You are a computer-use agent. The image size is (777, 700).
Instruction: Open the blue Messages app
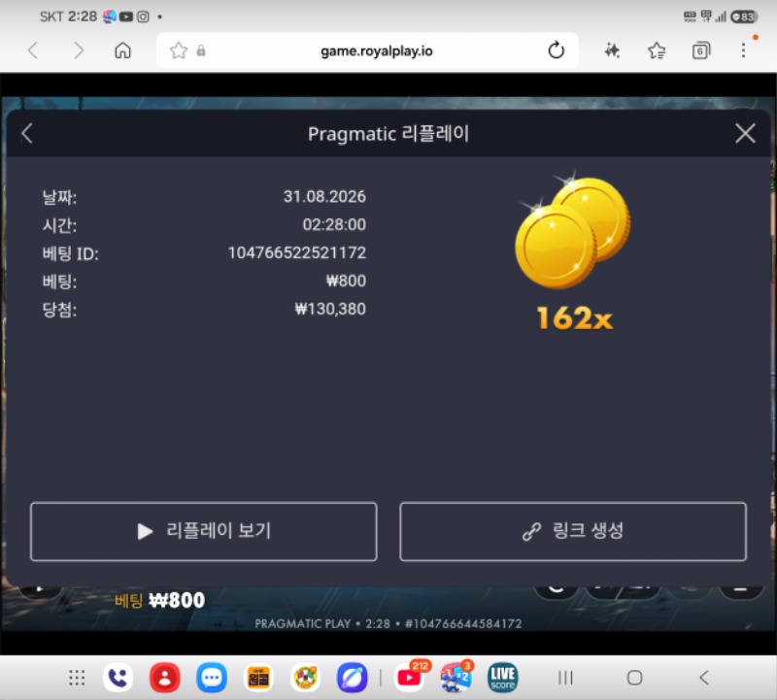pyautogui.click(x=212, y=678)
